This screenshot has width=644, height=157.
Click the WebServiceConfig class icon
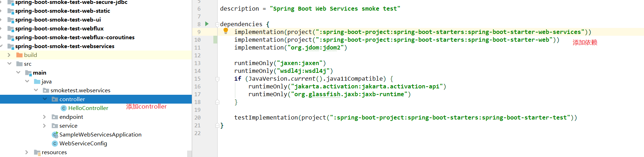click(55, 144)
